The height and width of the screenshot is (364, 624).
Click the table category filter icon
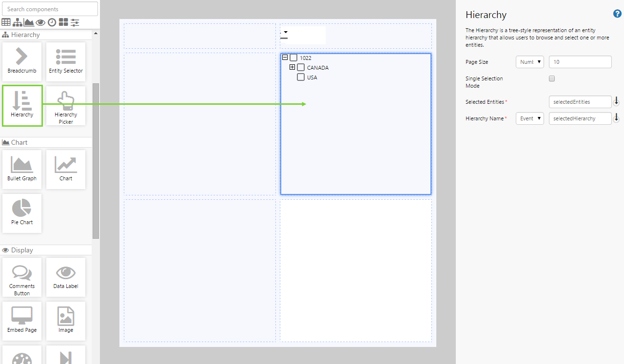6,22
